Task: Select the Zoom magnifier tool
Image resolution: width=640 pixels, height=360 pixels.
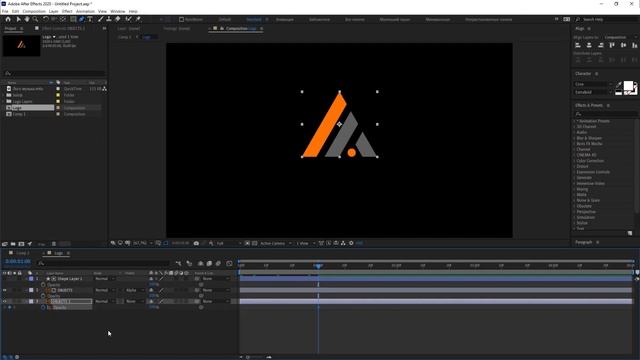Action: tap(36, 19)
